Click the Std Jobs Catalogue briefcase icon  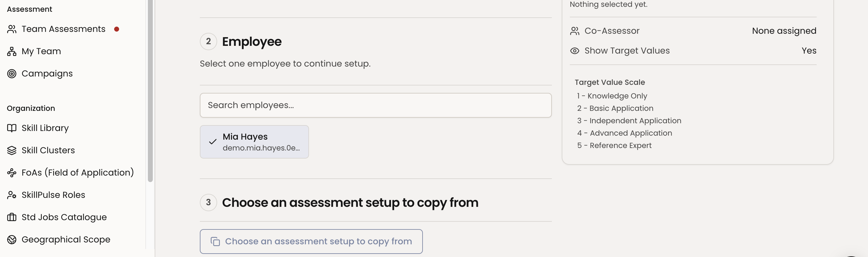pos(12,217)
